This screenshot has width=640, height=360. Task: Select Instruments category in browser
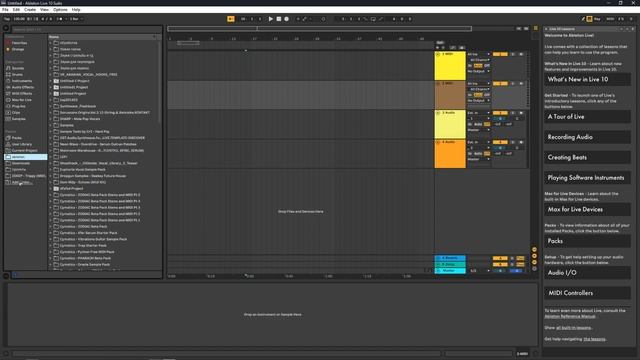click(22, 81)
